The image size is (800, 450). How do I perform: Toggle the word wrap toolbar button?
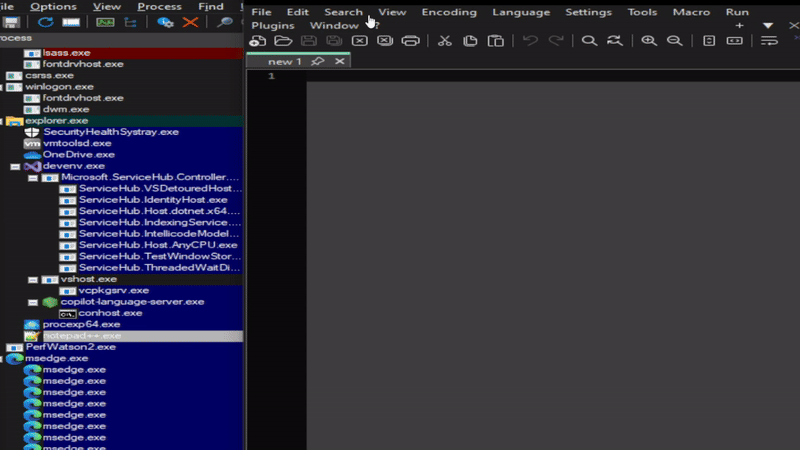pos(769,41)
